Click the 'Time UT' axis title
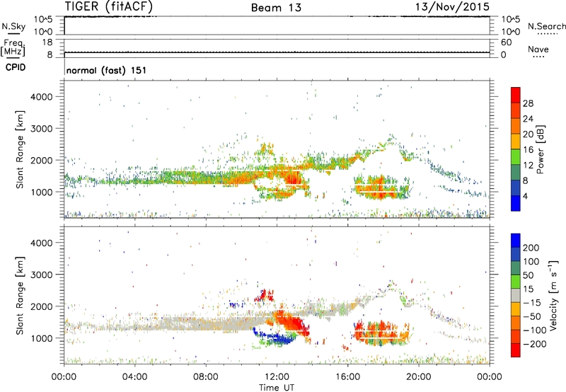Screen dimensions: 566x392 (277, 388)
